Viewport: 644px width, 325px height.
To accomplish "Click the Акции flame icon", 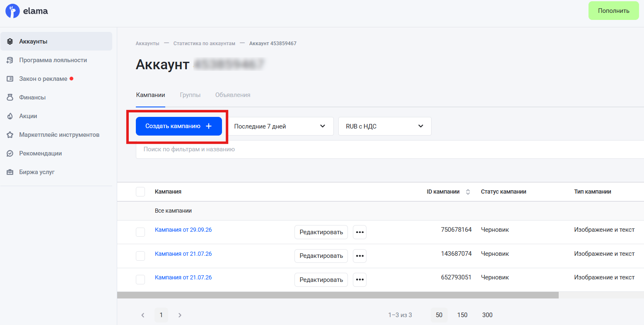I will pyautogui.click(x=10, y=116).
